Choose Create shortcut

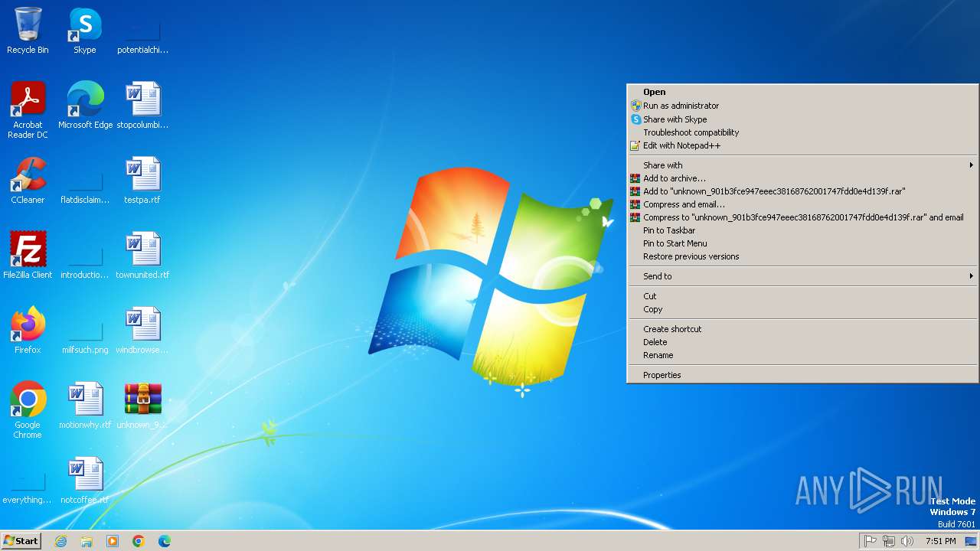tap(802, 329)
